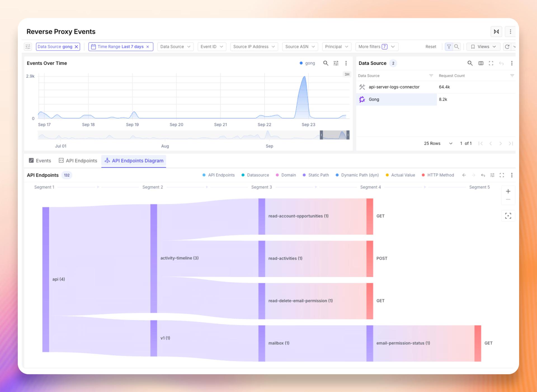Image resolution: width=537 pixels, height=392 pixels.
Task: Click the undo arrow in the diagram toolbar
Action: [x=483, y=175]
